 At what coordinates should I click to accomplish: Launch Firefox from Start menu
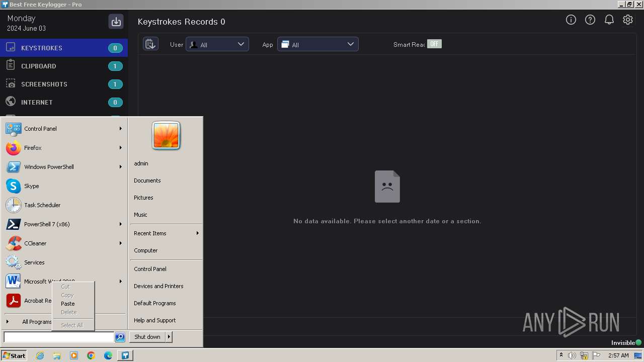click(64, 148)
